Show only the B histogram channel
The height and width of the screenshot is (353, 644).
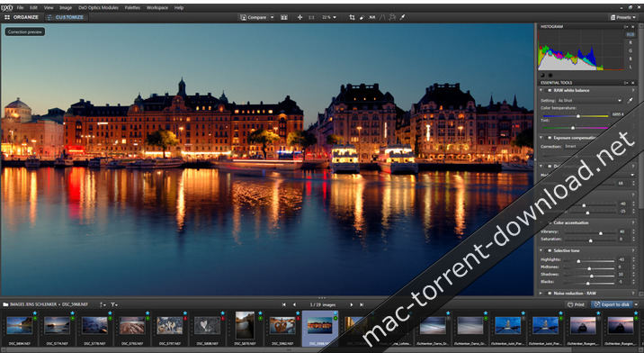coord(631,59)
